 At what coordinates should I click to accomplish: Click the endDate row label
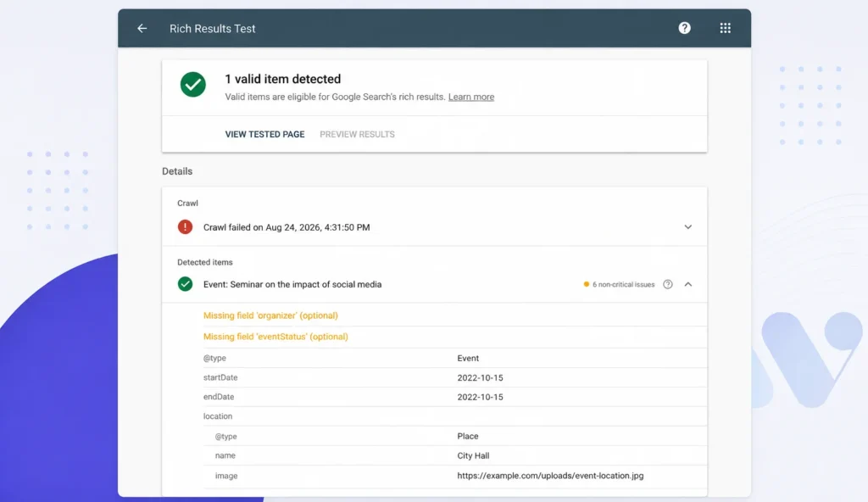[x=218, y=397]
